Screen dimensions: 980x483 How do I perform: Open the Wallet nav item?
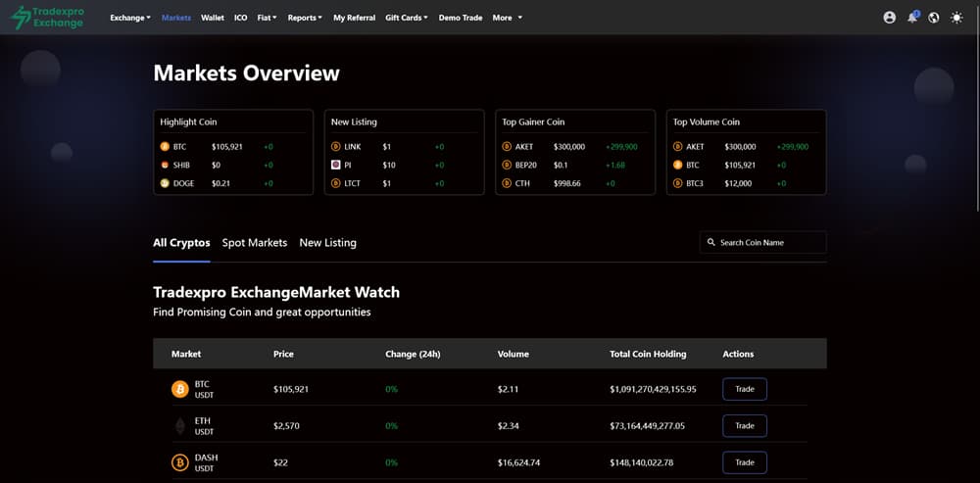[213, 18]
